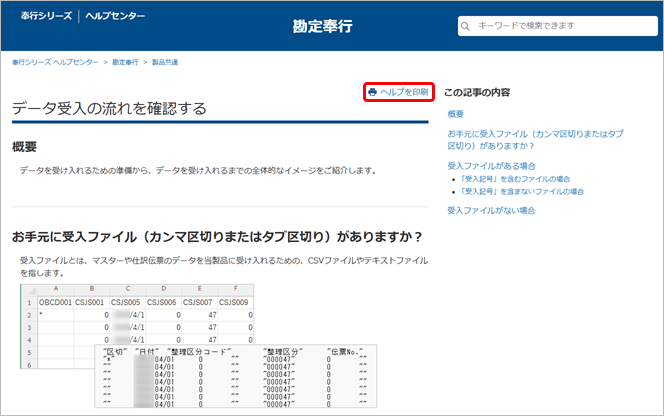Click the printer icon beside ヘルプを印刷

(372, 92)
